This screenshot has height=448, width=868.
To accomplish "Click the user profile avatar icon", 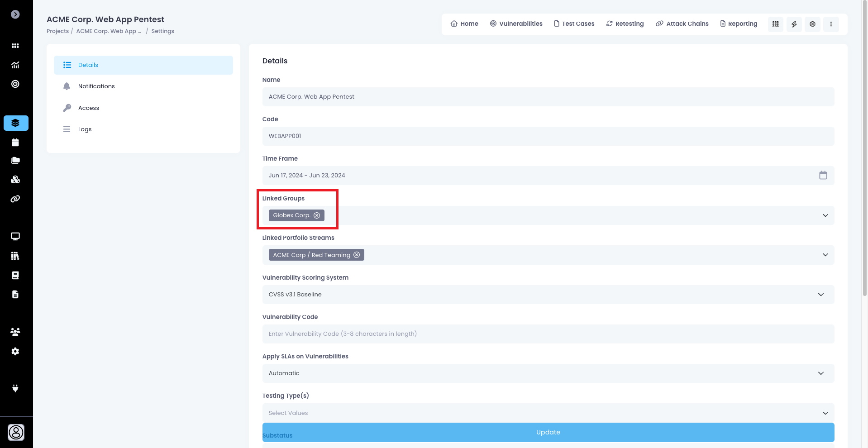I will coord(16,432).
